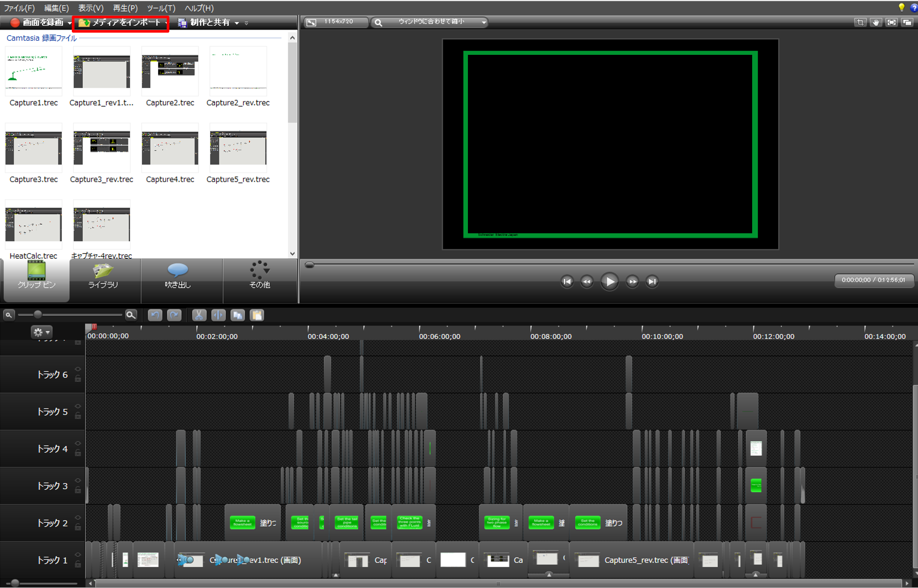Click the Paste clipboard icon

click(257, 315)
